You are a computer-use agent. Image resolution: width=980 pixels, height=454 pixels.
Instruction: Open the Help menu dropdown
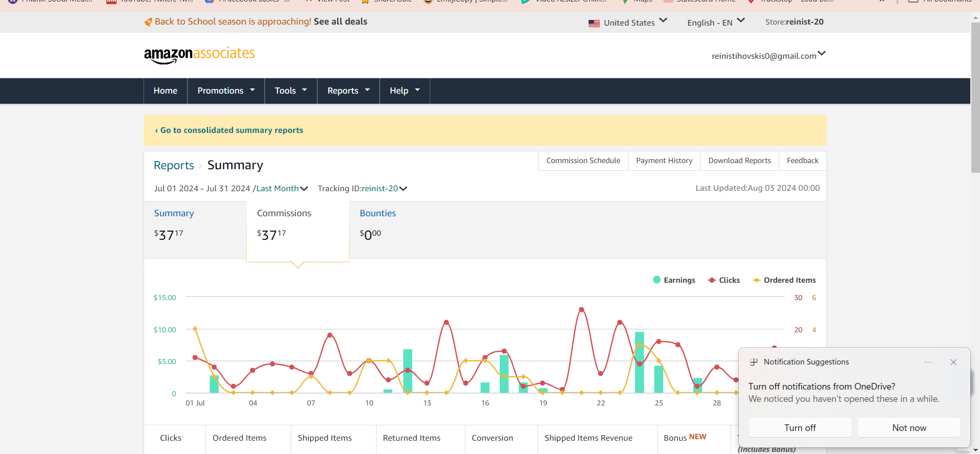coord(405,90)
